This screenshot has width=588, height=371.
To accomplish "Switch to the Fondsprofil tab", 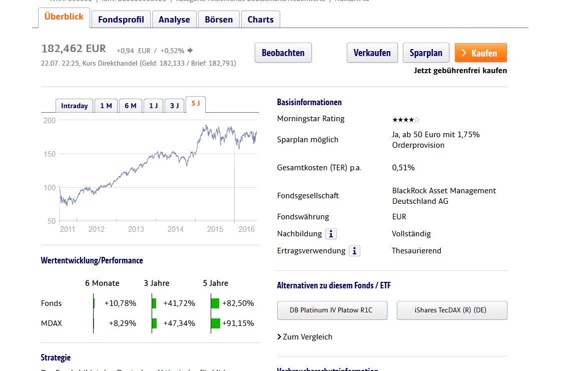I will point(121,20).
